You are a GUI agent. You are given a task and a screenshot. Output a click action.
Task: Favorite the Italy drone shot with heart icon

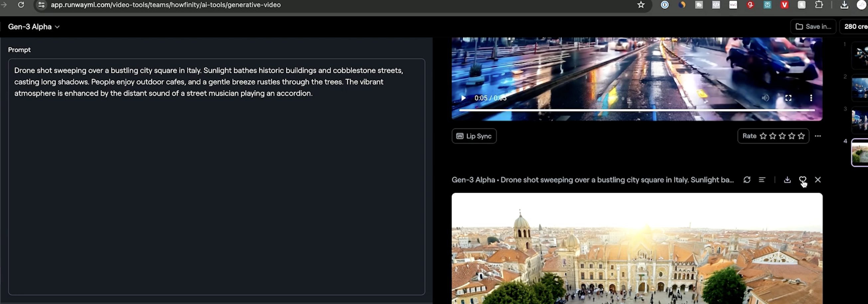tap(802, 180)
